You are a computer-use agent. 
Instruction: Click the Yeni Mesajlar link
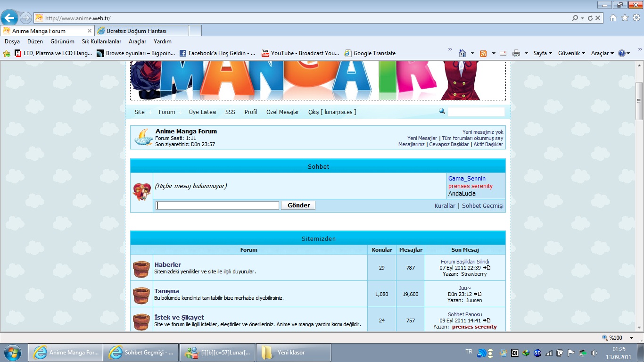click(x=422, y=138)
